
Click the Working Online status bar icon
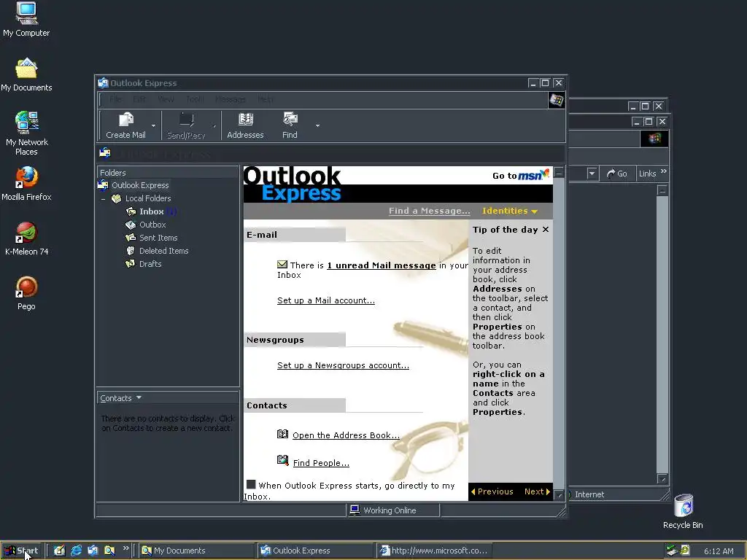click(x=355, y=510)
